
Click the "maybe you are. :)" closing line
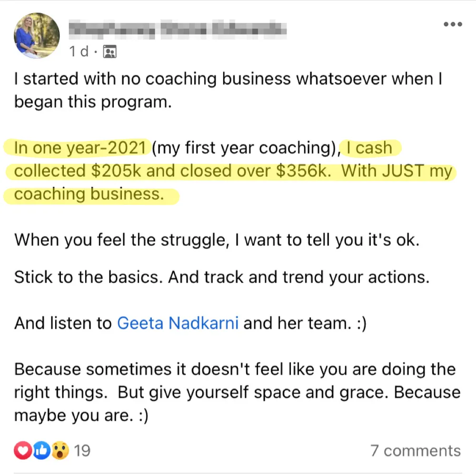81,415
